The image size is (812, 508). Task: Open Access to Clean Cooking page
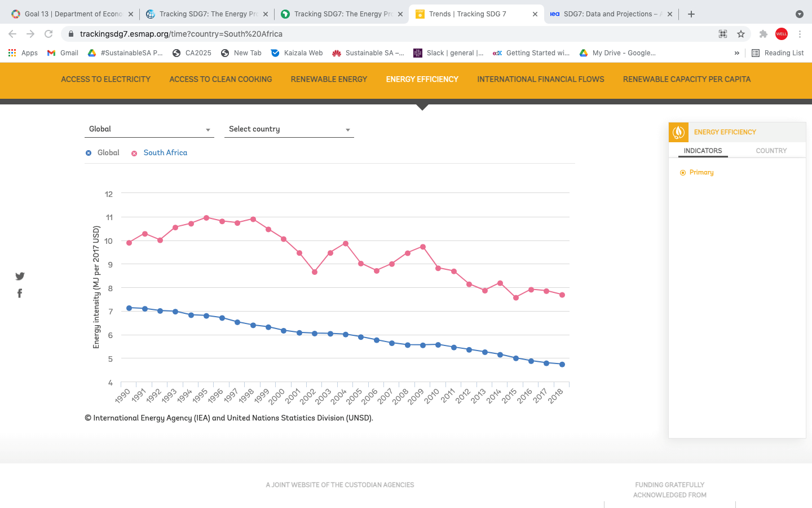coord(220,80)
